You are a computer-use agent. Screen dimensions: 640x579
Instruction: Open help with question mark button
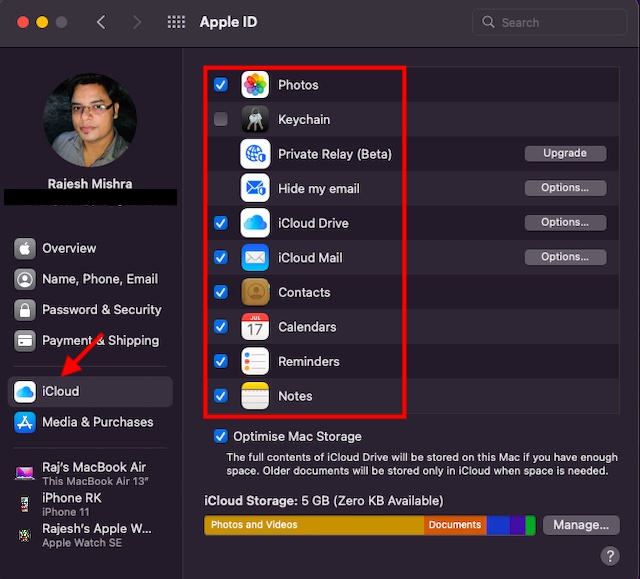pos(610,556)
